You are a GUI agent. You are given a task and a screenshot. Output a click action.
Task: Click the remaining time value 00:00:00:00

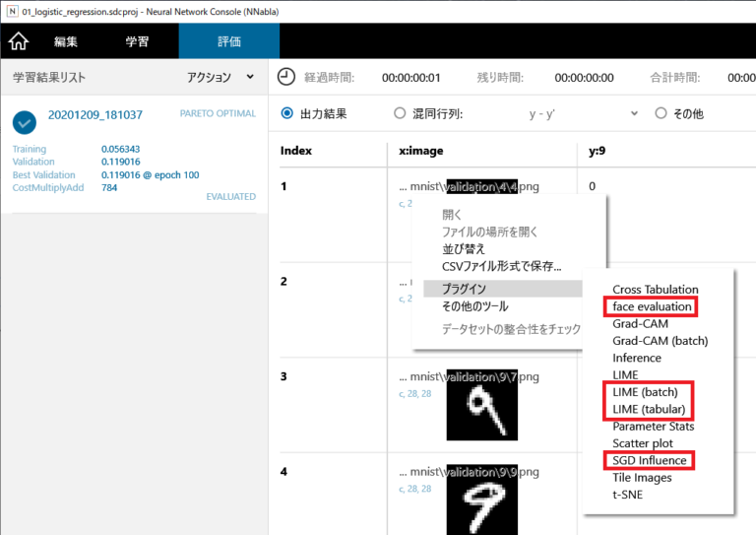[584, 78]
